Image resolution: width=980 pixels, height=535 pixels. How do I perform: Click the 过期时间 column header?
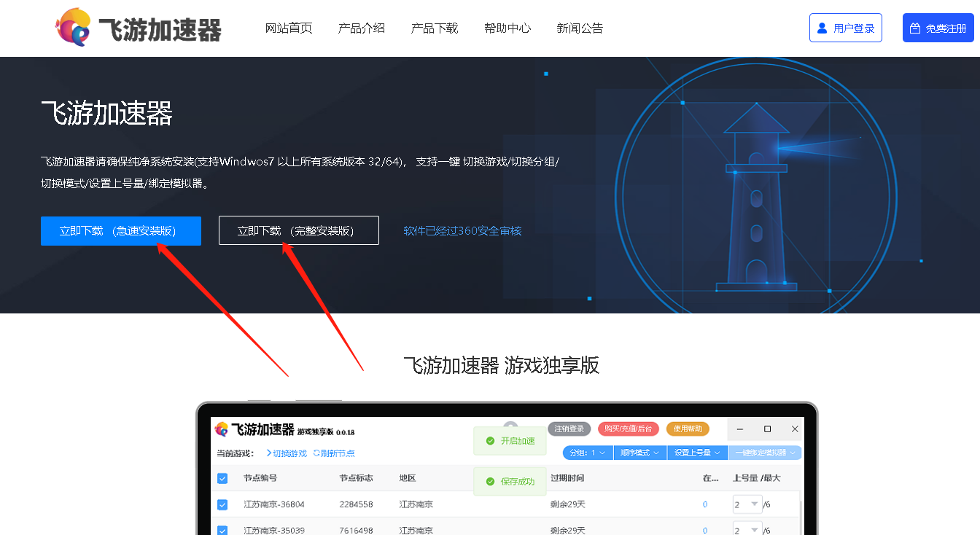pyautogui.click(x=567, y=478)
